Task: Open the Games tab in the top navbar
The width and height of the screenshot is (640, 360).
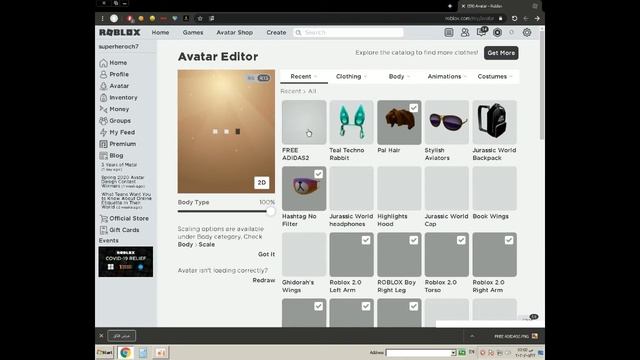Action: 193,32
